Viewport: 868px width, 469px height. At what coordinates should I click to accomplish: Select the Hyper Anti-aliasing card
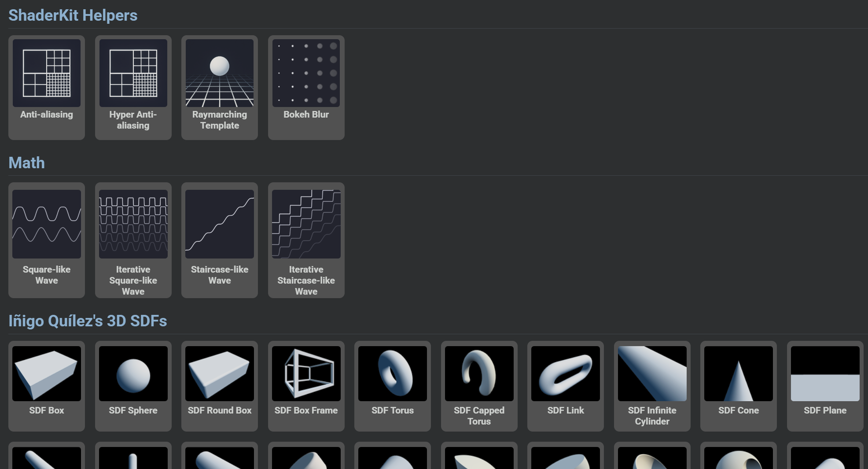[x=133, y=88]
